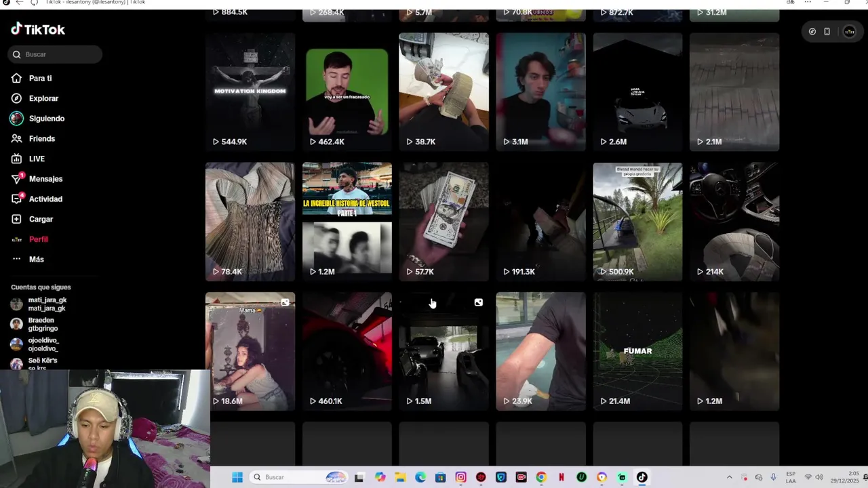Open cash-counting video with 38.7K views
Screen dimensions: 868x488
point(443,91)
